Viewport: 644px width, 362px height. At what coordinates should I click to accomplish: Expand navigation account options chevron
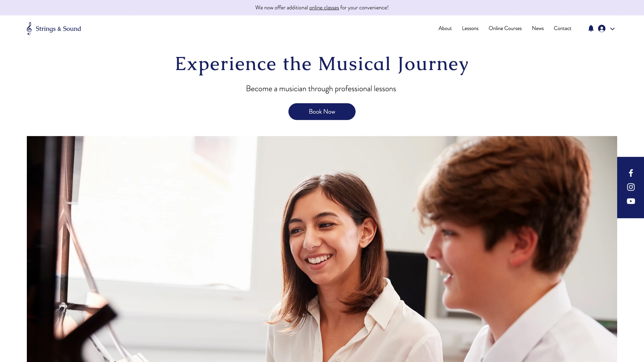[x=612, y=28]
